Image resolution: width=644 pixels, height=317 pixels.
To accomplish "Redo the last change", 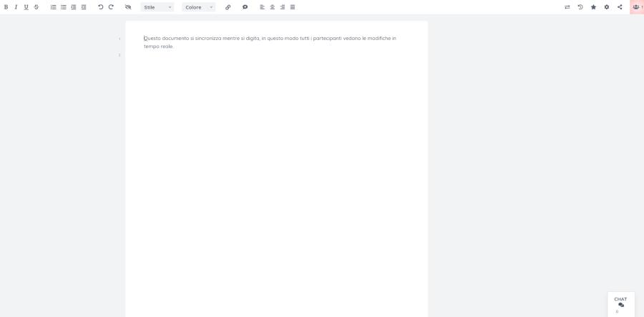I will pos(111,7).
